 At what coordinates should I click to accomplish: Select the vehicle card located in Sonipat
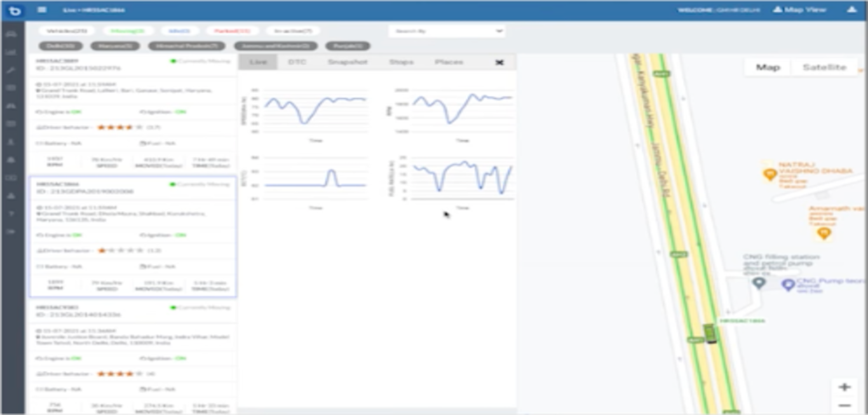pos(133,114)
